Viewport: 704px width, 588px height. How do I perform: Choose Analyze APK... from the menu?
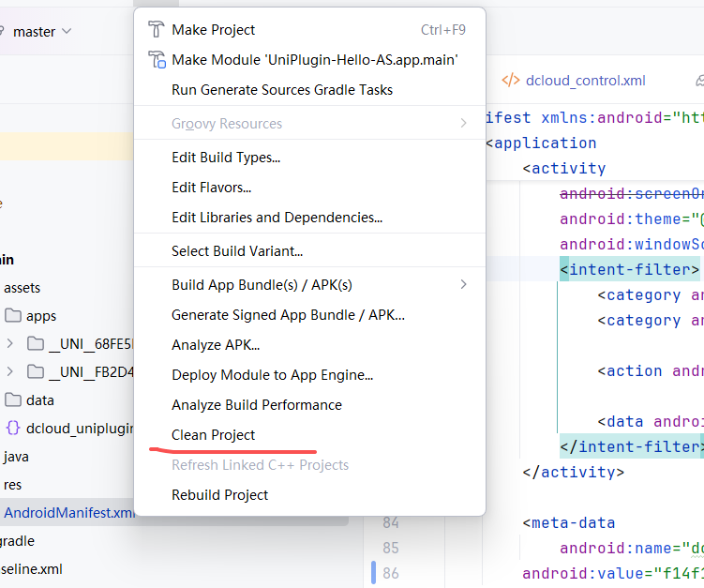tap(216, 345)
